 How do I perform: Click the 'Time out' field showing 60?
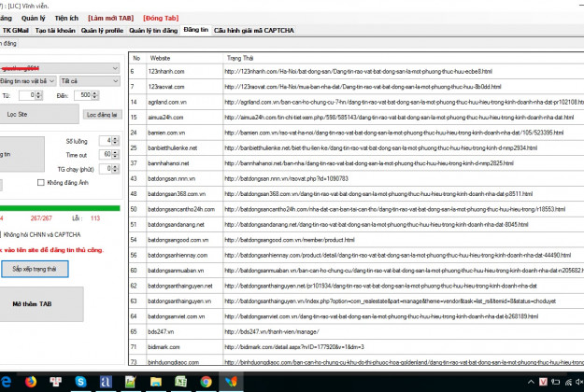(x=106, y=154)
